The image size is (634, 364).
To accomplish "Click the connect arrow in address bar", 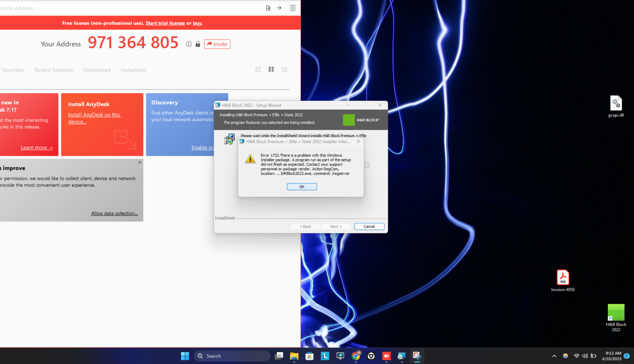I will [x=279, y=8].
